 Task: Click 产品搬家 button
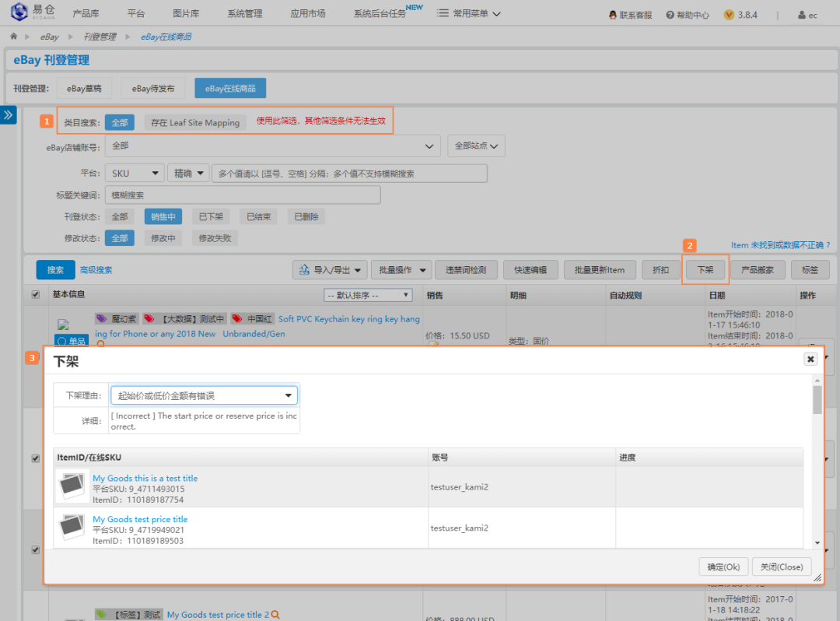coord(757,269)
